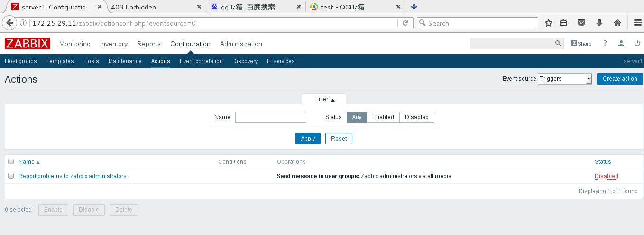Open a new tab with the plus icon

(x=414, y=7)
